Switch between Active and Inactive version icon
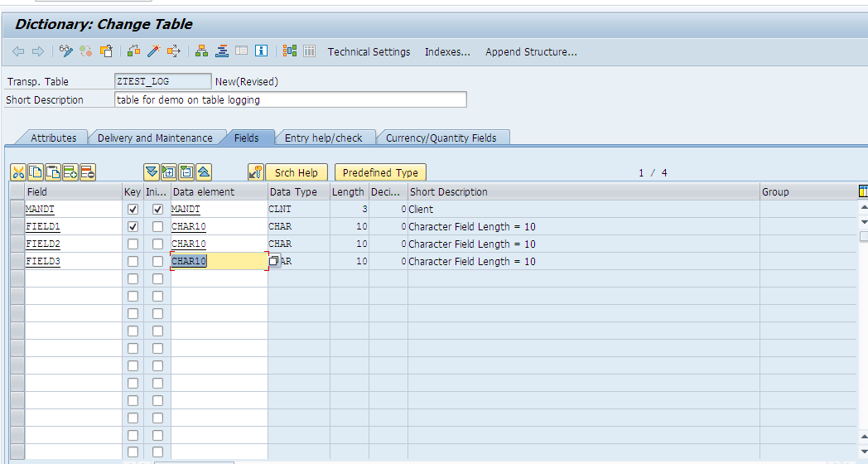The image size is (868, 464). (86, 51)
